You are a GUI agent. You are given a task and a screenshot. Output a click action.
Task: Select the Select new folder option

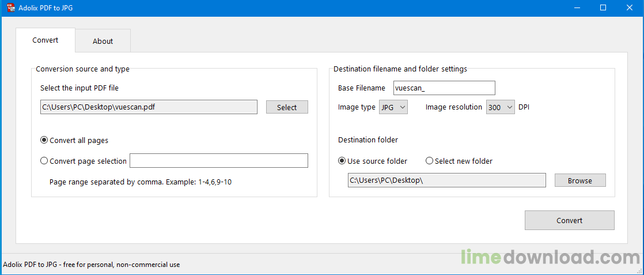pyautogui.click(x=459, y=161)
